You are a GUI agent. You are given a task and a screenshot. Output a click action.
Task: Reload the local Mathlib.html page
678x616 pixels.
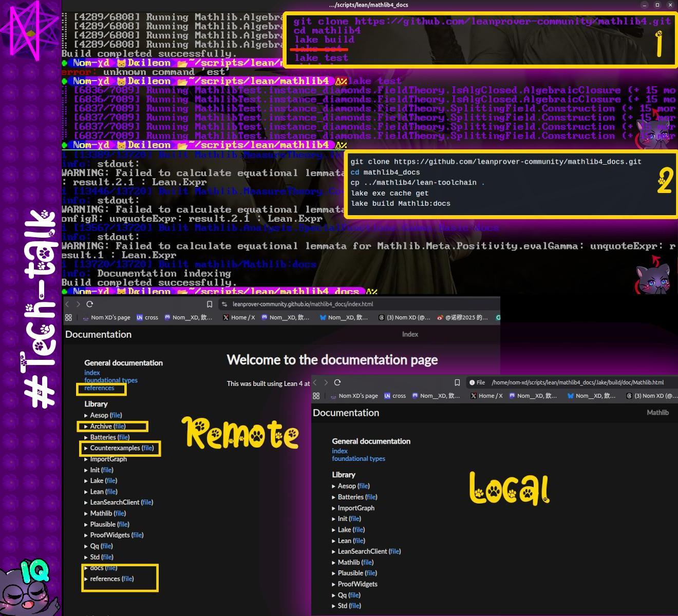click(x=337, y=382)
